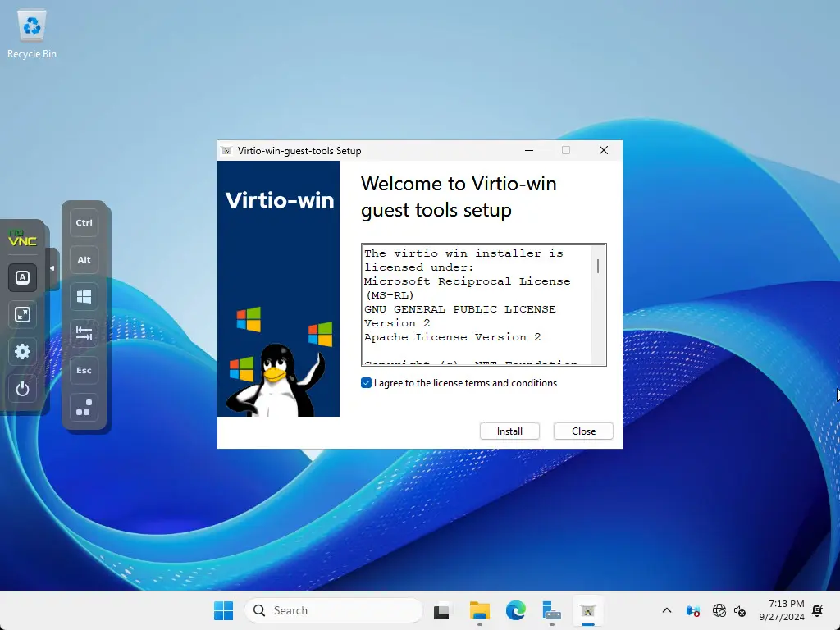Image resolution: width=840 pixels, height=630 pixels.
Task: Show hidden system tray icons
Action: click(x=666, y=610)
